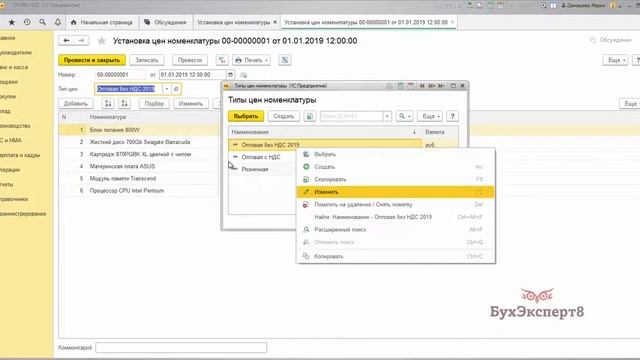Click the Провести и закрыть button
Screen dimensions: 640x360
pyautogui.click(x=92, y=60)
